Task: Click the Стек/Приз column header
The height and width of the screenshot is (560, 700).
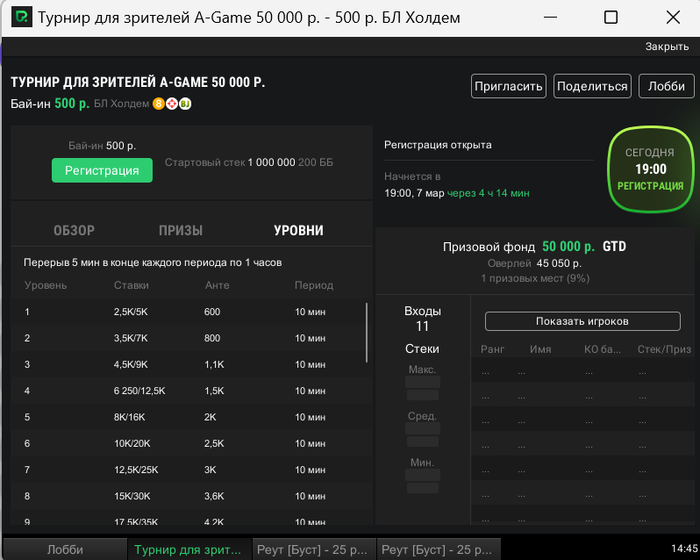Action: [664, 349]
